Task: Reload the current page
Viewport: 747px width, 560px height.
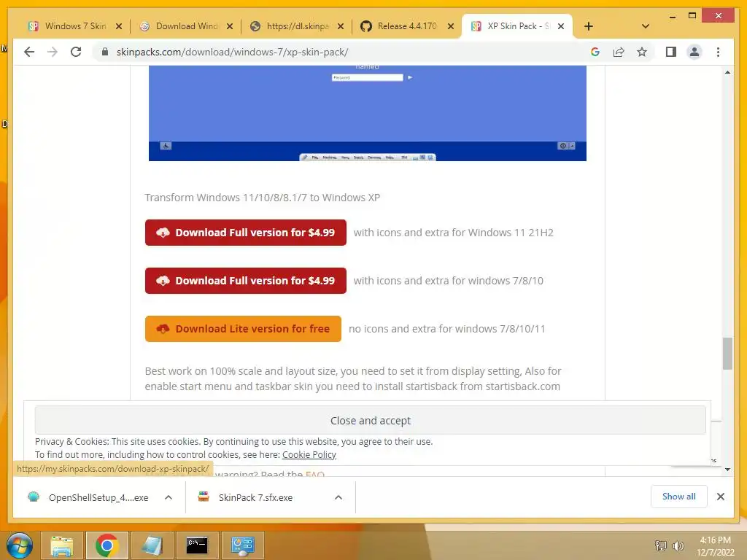Action: [76, 52]
